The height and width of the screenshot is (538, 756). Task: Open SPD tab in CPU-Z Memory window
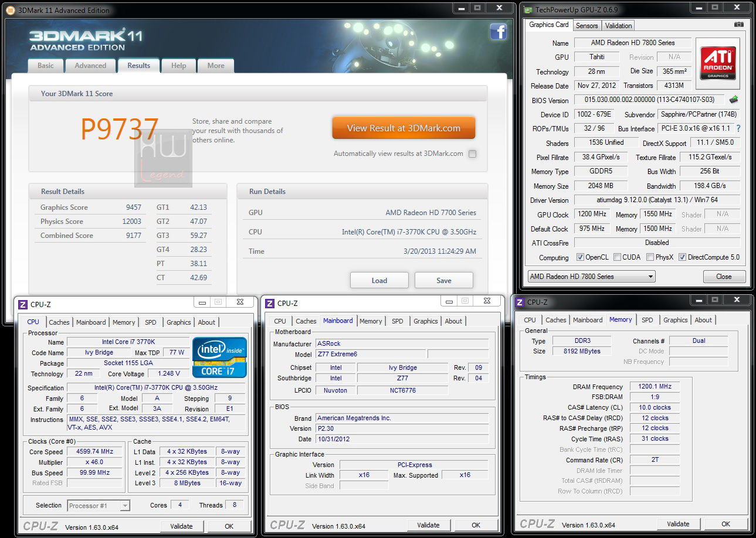647,320
